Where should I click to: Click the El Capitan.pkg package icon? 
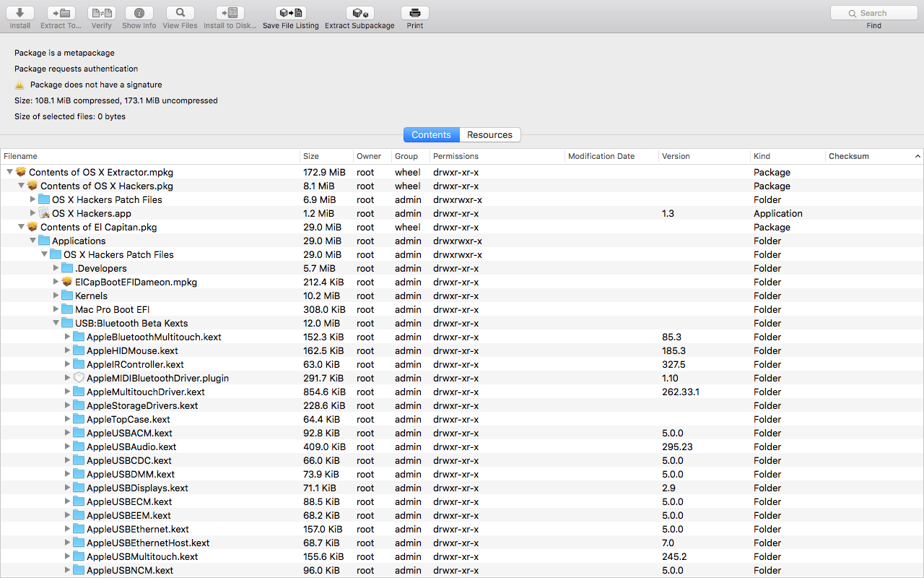32,227
